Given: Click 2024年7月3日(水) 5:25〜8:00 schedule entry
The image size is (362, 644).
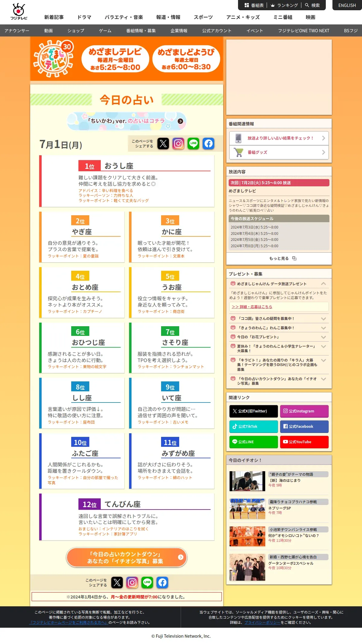Looking at the screenshot, I should coord(255,227).
